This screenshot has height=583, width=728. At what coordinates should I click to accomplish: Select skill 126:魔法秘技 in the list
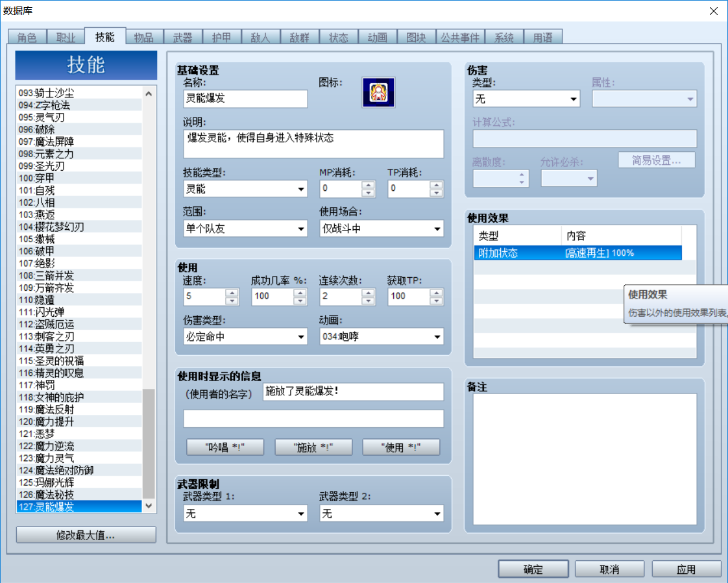point(79,495)
